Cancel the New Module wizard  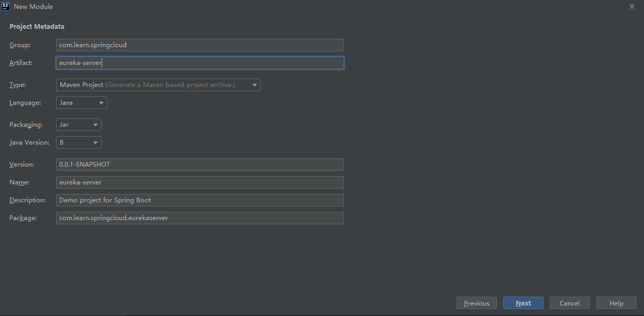[570, 303]
